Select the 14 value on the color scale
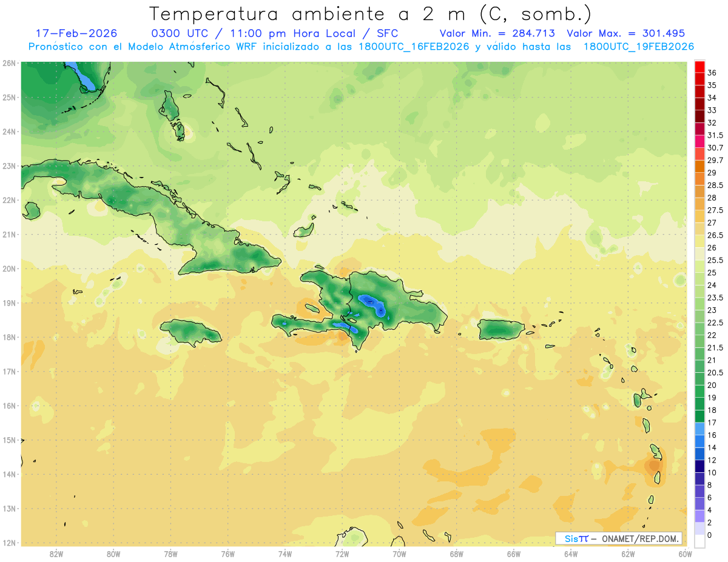Image resolution: width=728 pixels, height=562 pixels. [712, 447]
